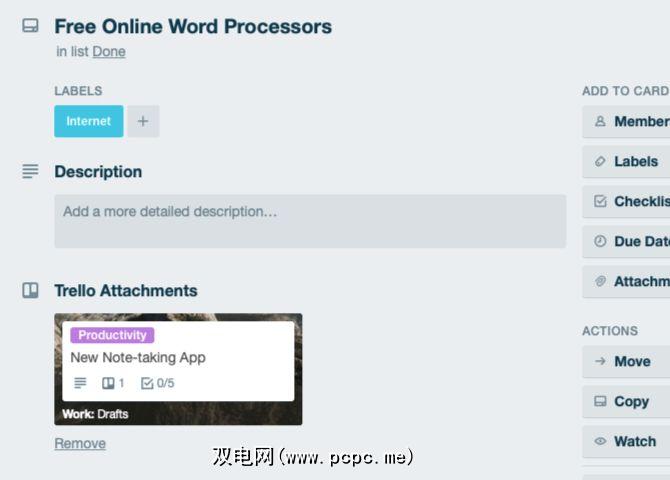Click the Due Date clock icon
This screenshot has width=670, height=480.
click(x=600, y=241)
